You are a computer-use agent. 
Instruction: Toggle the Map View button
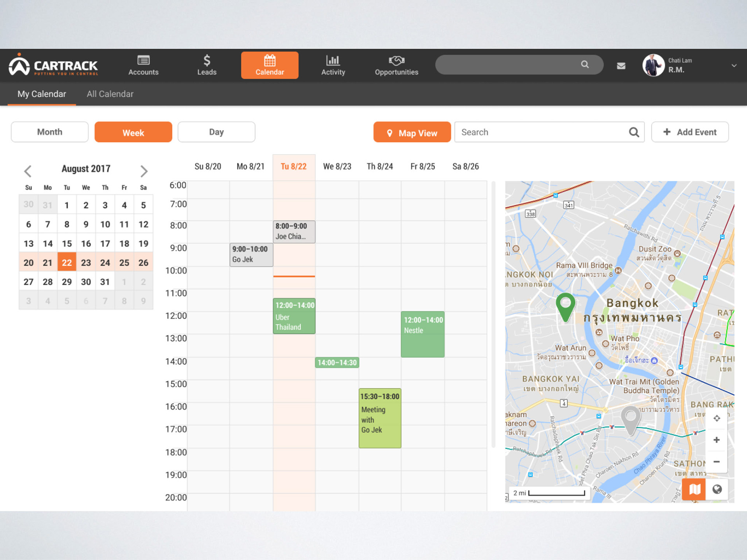(x=412, y=132)
